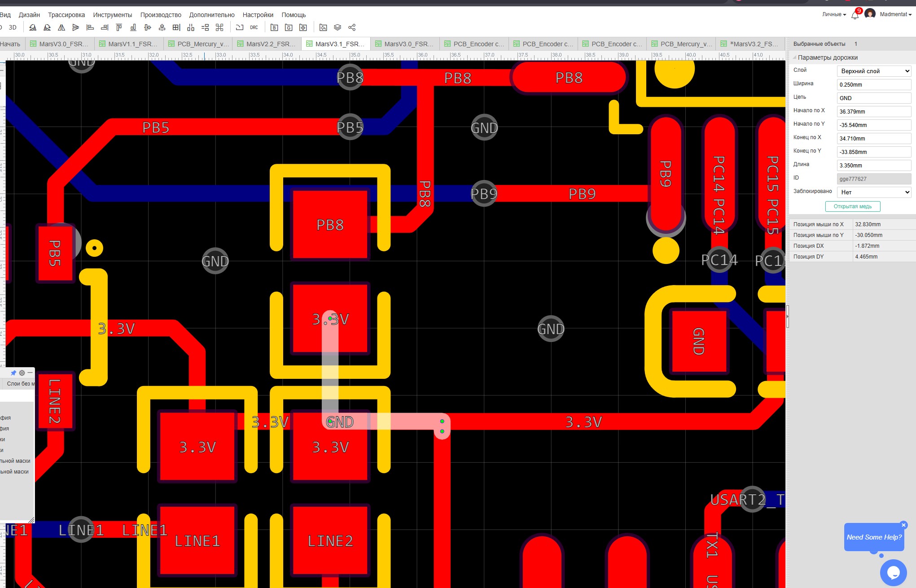Switch to the MarsV2.2_FSR tab
Viewport: 916px width, 588px height.
267,44
